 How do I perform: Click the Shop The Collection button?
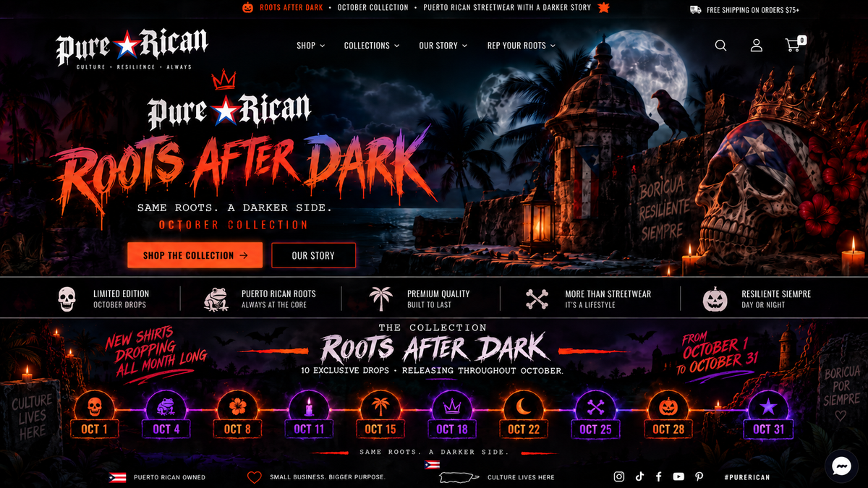tap(195, 255)
